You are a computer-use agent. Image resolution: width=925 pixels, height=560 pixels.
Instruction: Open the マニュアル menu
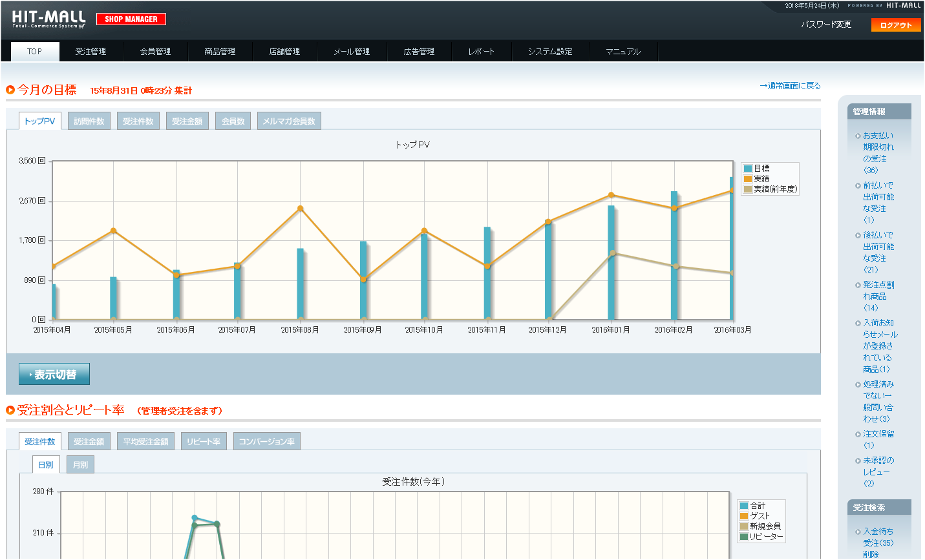624,52
